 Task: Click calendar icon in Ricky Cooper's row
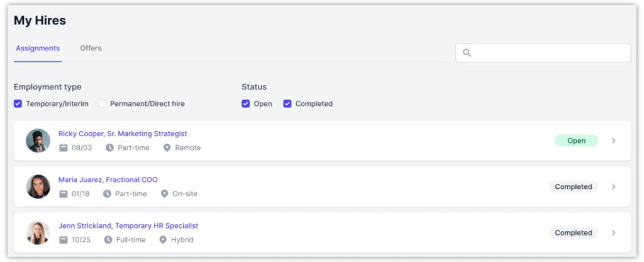pos(63,148)
